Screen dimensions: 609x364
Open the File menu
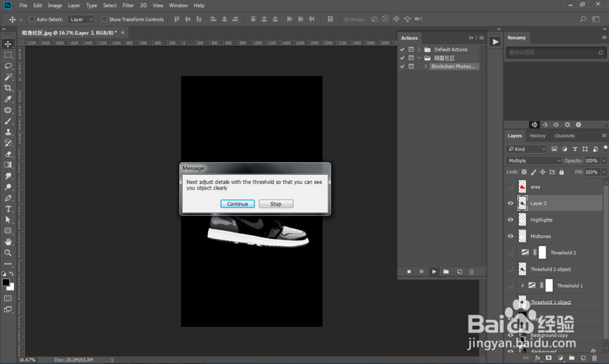pos(23,5)
